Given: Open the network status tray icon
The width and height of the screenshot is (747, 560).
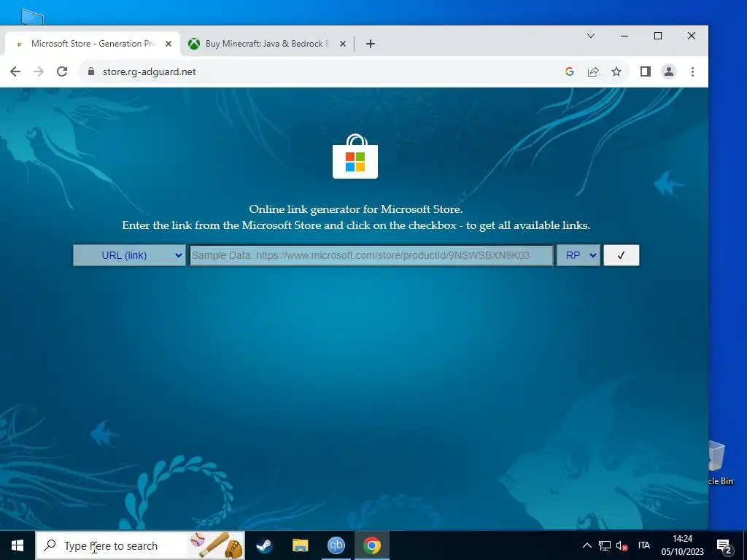Looking at the screenshot, I should coord(605,545).
